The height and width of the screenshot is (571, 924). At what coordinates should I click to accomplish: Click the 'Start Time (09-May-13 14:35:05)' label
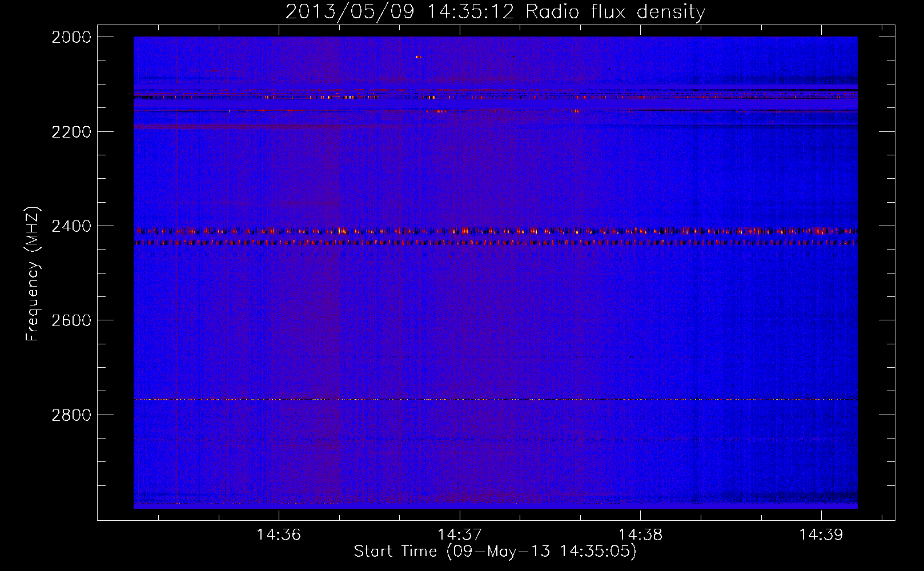pyautogui.click(x=495, y=552)
